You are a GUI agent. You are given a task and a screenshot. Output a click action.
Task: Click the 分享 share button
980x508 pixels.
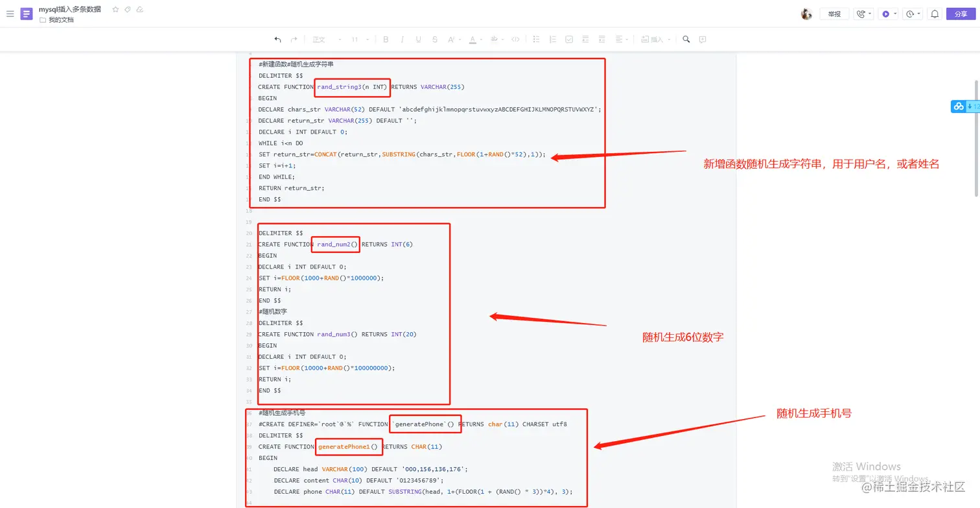click(961, 14)
